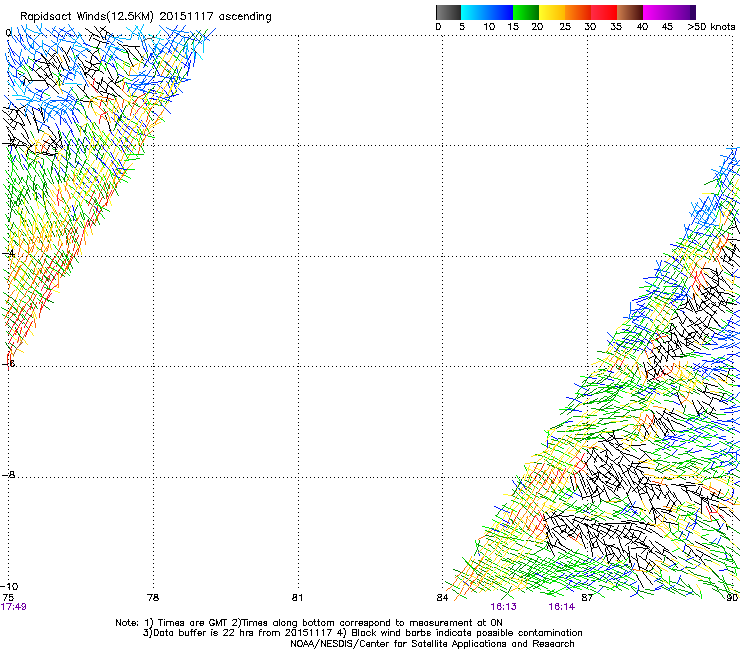Click the longitude label 81
This screenshot has height=650, width=740.
pos(297,598)
